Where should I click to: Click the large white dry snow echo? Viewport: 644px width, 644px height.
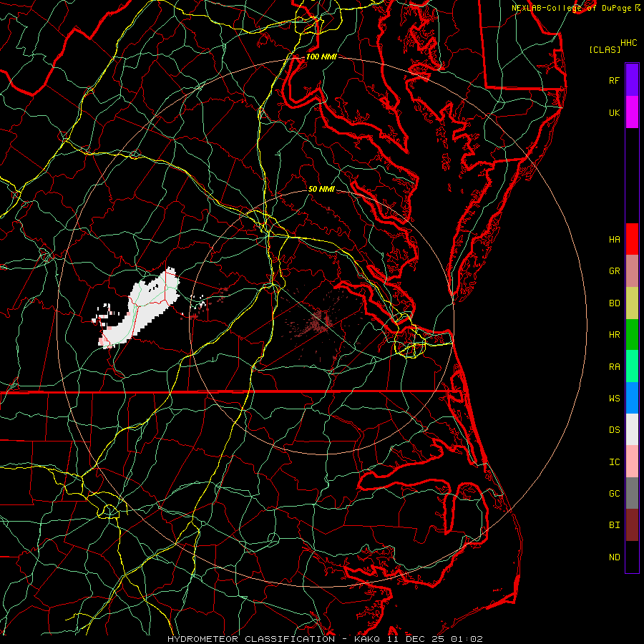click(x=144, y=306)
